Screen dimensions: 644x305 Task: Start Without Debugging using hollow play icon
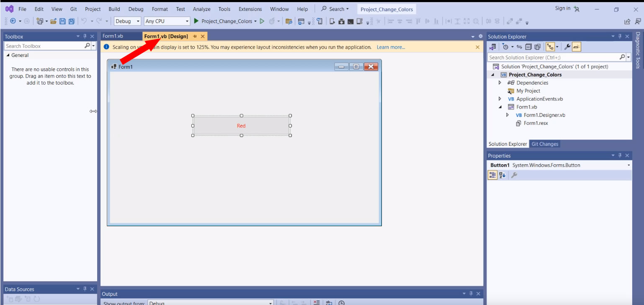click(x=262, y=21)
